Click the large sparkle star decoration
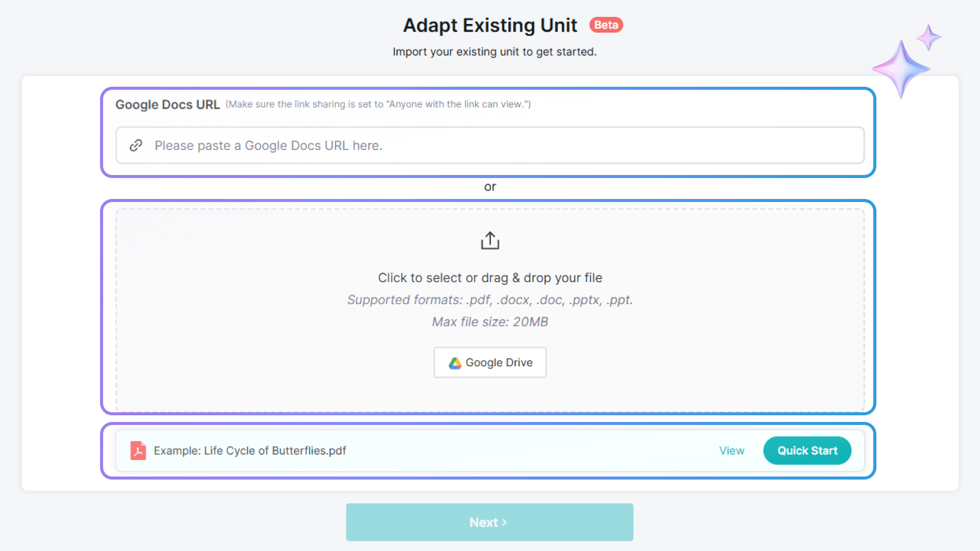The height and width of the screenshot is (551, 980). tap(900, 69)
